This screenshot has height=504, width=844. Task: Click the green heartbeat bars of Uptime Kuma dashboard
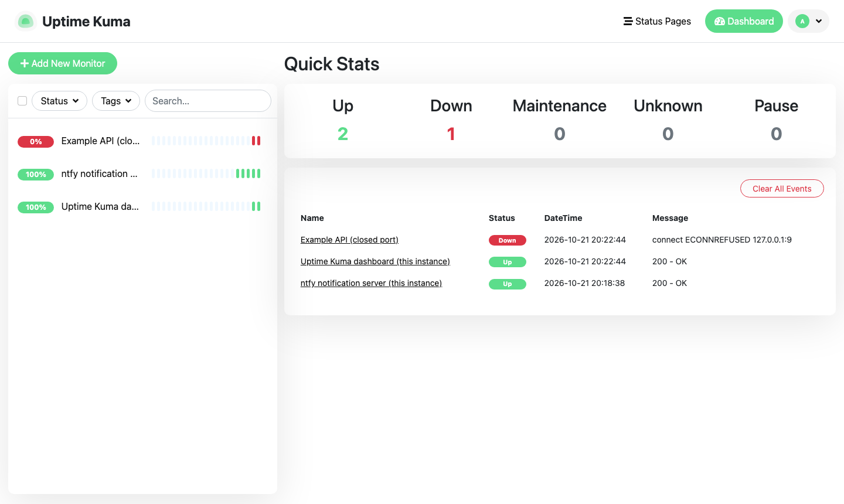pos(256,206)
